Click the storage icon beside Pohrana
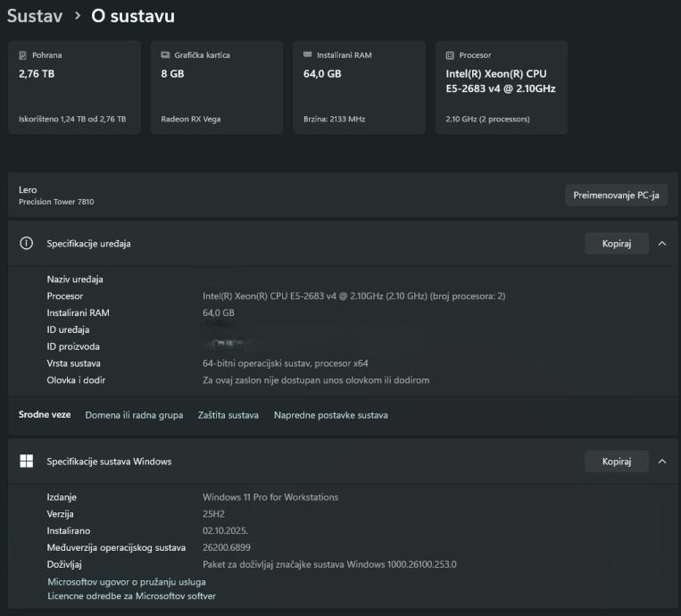This screenshot has width=681, height=616. pyautogui.click(x=23, y=55)
